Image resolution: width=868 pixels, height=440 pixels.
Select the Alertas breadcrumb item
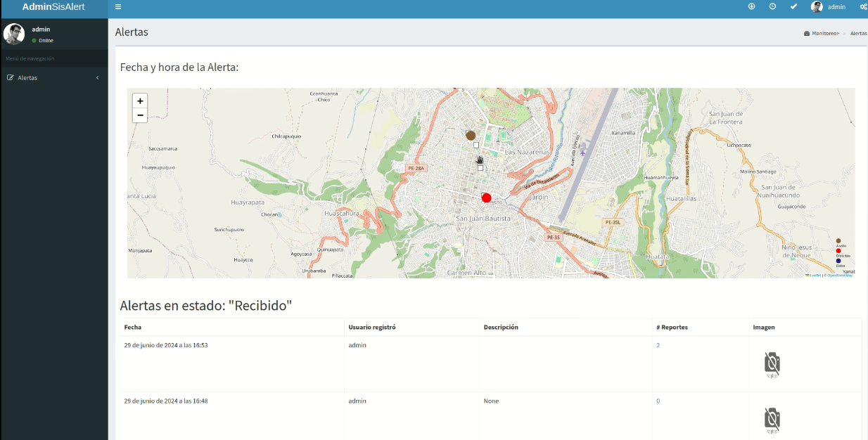point(858,34)
